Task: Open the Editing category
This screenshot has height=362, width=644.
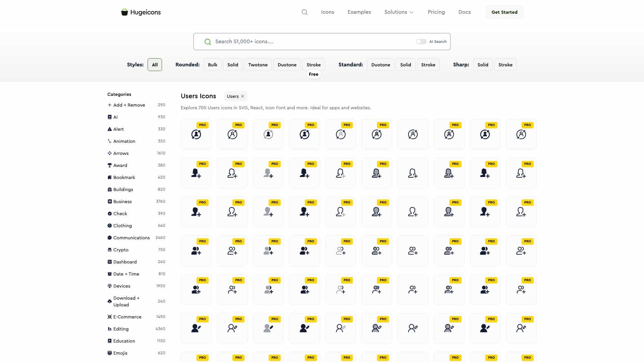Action: click(x=136, y=329)
